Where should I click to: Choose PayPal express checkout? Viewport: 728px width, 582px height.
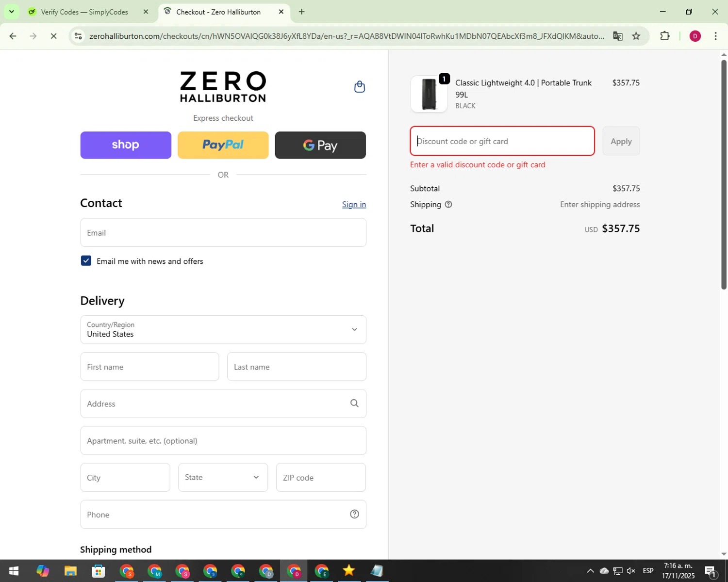223,145
